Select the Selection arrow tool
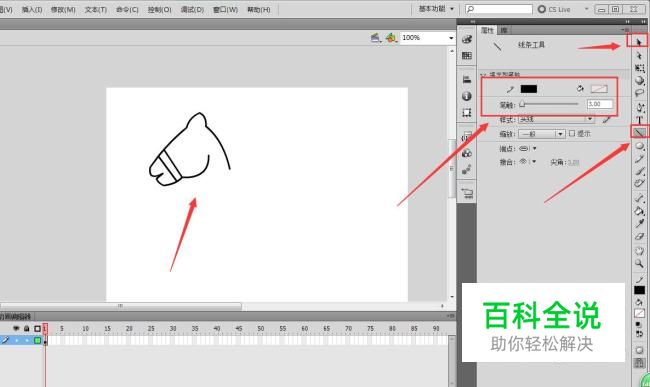The height and width of the screenshot is (387, 650). pos(639,41)
